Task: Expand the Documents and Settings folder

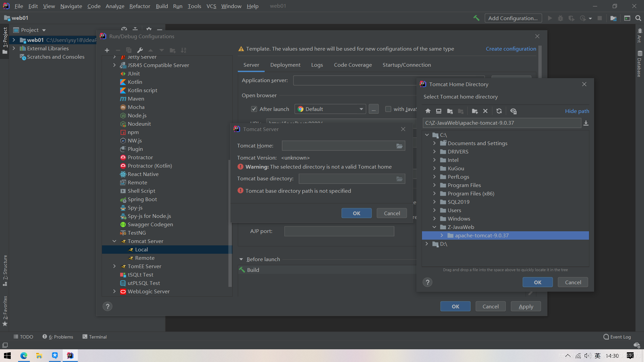Action: pyautogui.click(x=434, y=143)
